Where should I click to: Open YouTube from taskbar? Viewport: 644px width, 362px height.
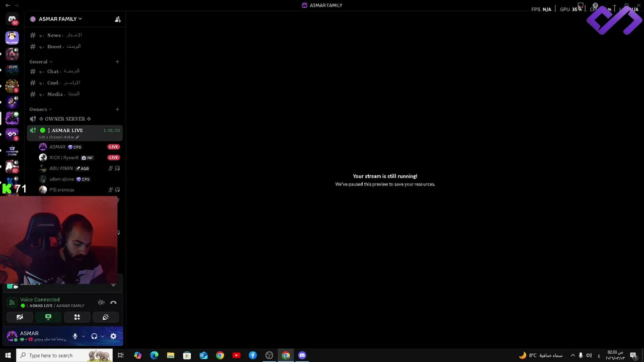236,355
